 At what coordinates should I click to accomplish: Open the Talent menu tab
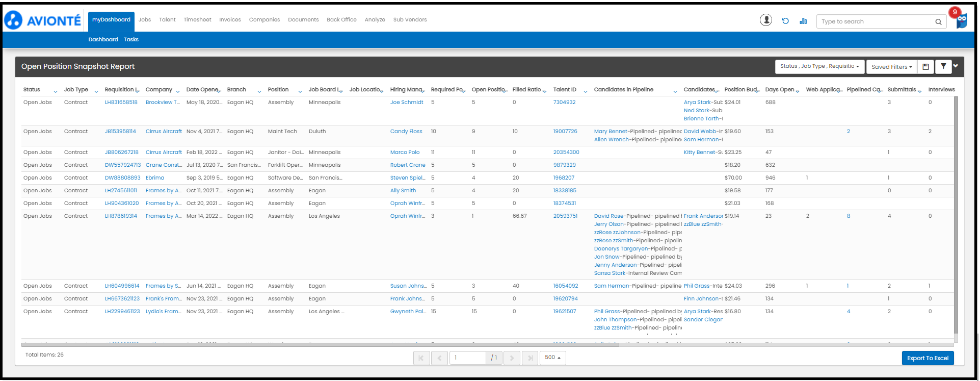tap(167, 20)
